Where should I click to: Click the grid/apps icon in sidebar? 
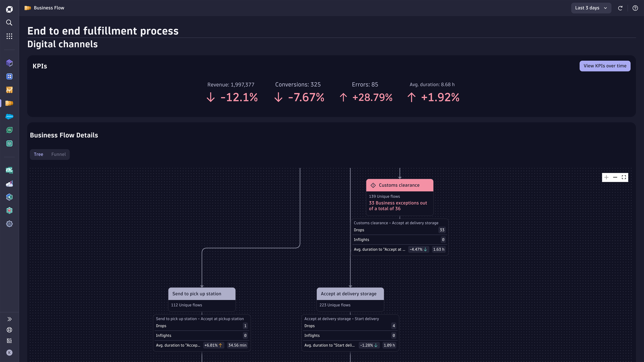(x=10, y=36)
